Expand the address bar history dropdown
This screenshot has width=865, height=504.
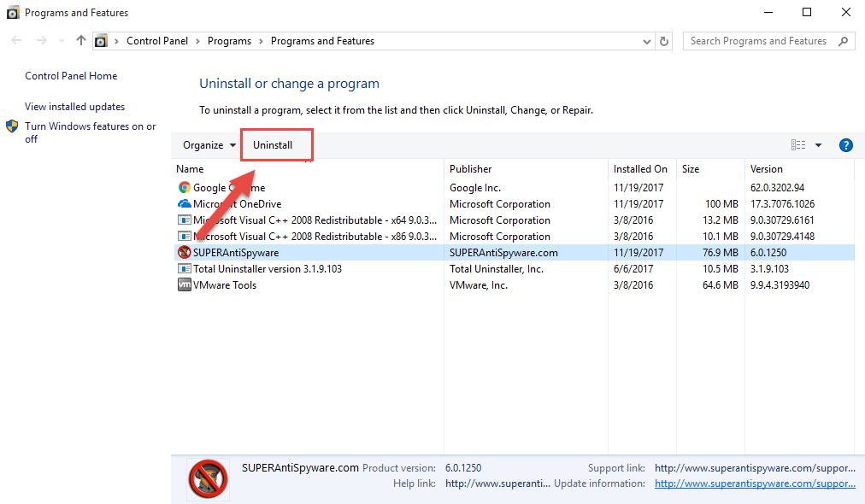point(646,41)
